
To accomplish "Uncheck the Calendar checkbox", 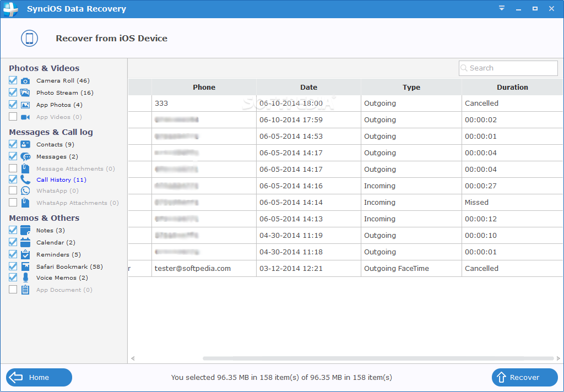I will [x=13, y=242].
